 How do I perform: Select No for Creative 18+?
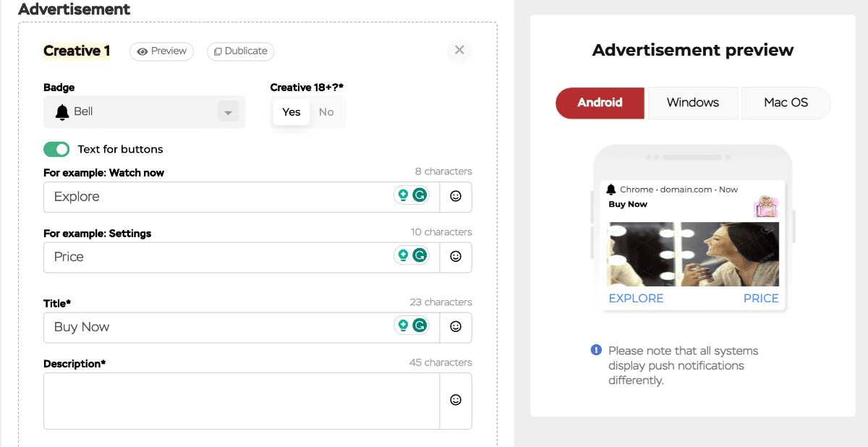(326, 112)
